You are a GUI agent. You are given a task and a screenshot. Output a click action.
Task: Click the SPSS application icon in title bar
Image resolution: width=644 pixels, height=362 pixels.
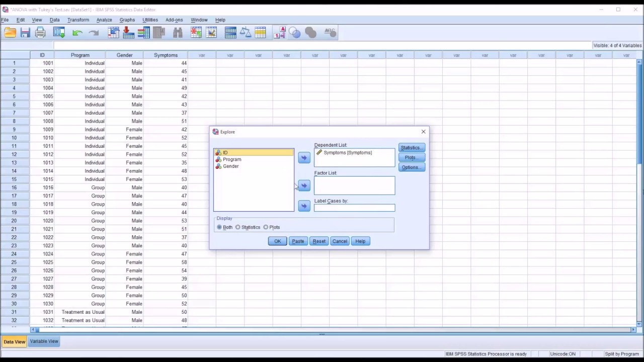click(x=5, y=10)
